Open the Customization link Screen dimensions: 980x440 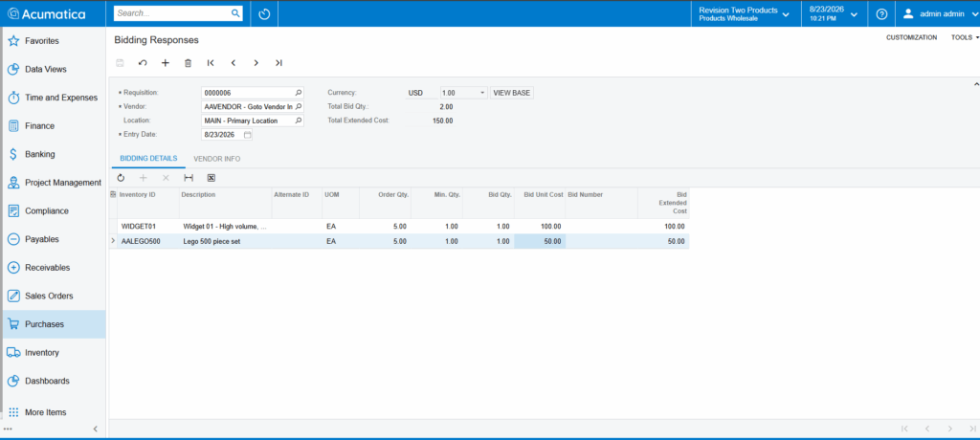point(911,37)
